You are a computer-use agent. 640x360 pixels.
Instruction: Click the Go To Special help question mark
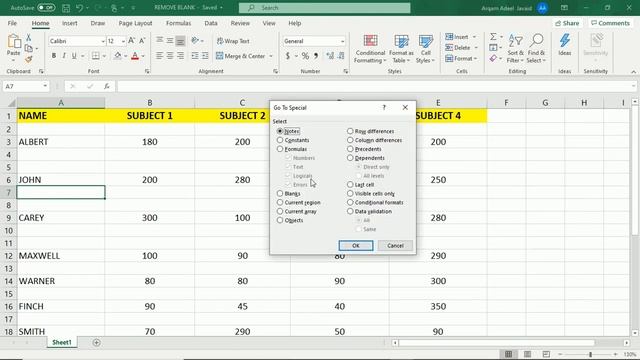[384, 108]
